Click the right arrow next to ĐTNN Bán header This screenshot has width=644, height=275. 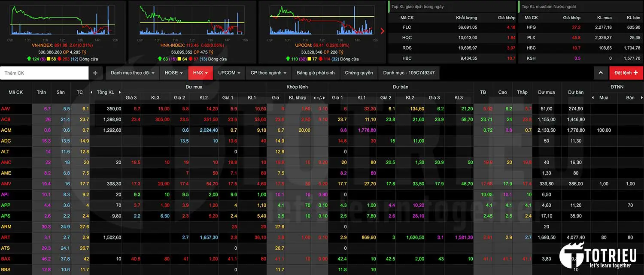(641, 98)
